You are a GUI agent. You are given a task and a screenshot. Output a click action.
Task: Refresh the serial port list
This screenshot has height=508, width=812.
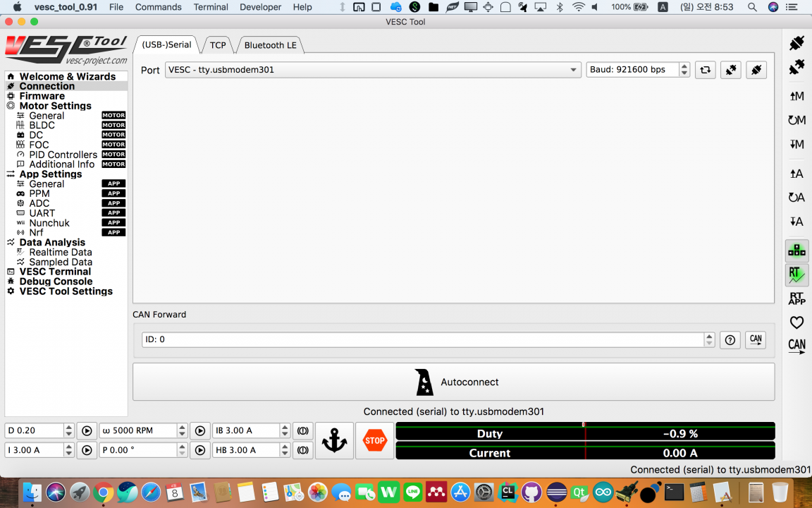tap(706, 70)
